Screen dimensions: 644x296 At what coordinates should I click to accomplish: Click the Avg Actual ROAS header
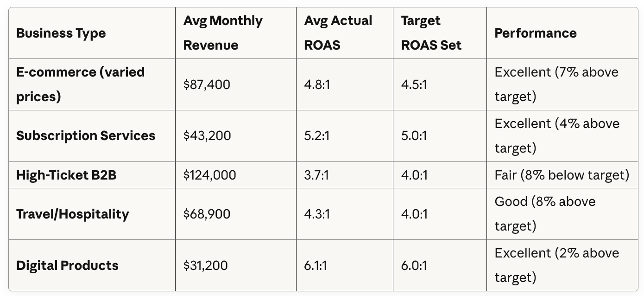(338, 33)
